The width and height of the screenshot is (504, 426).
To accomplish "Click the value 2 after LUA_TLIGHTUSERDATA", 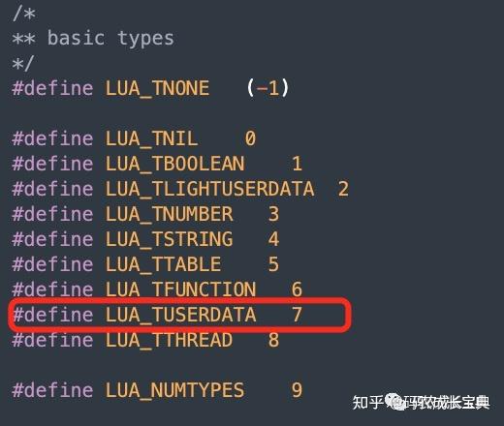I will 343,189.
